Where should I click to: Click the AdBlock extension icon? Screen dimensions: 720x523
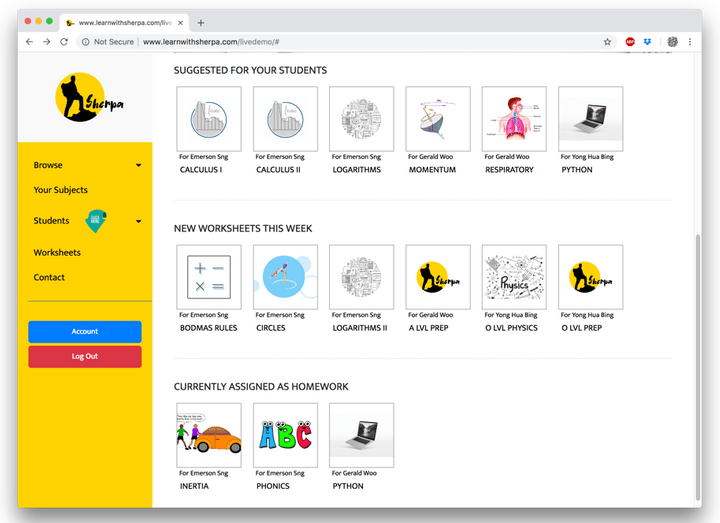pyautogui.click(x=630, y=42)
